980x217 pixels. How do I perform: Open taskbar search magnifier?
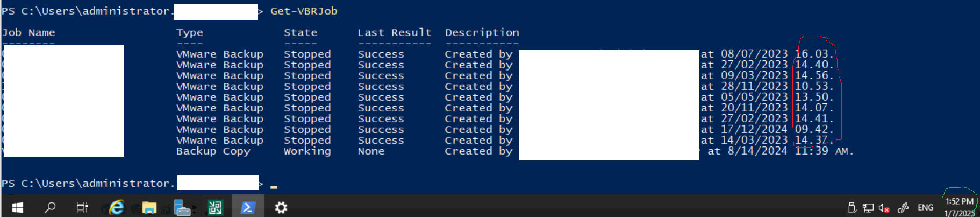[x=50, y=207]
